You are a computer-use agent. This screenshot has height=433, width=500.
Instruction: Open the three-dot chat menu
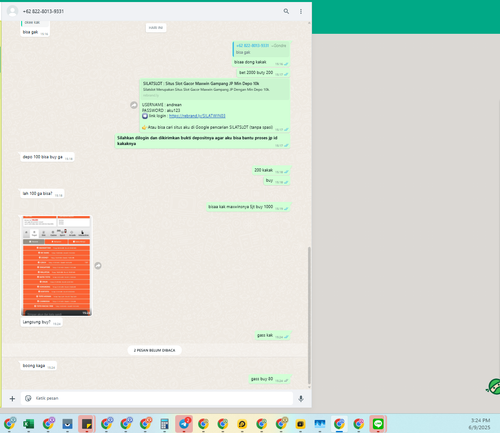click(x=301, y=11)
